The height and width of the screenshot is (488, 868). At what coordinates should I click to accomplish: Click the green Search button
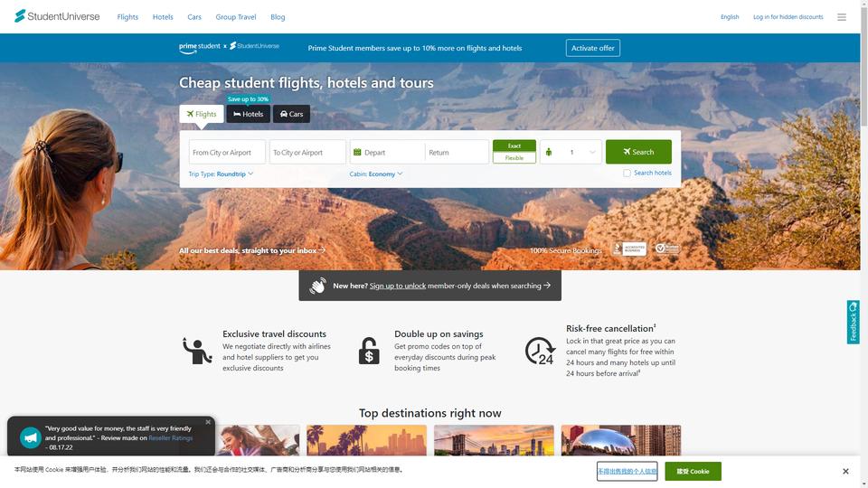coord(638,152)
